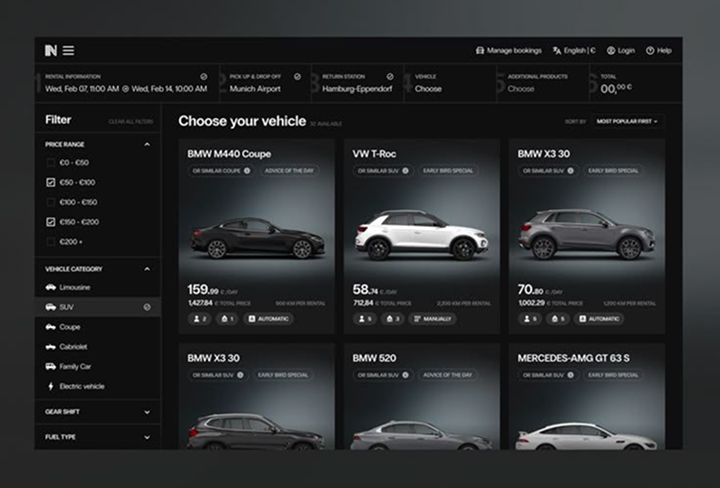Click Early Bird Special tag on top-row BMW X3 30
Screen dimensions: 720x488
(613, 171)
